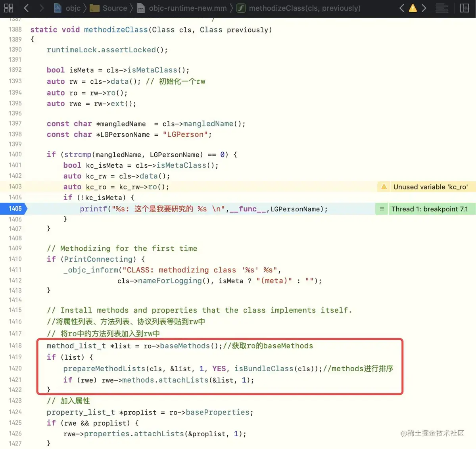Click the "LGPerson" string literal
This screenshot has width=476, height=449.
coord(185,135)
